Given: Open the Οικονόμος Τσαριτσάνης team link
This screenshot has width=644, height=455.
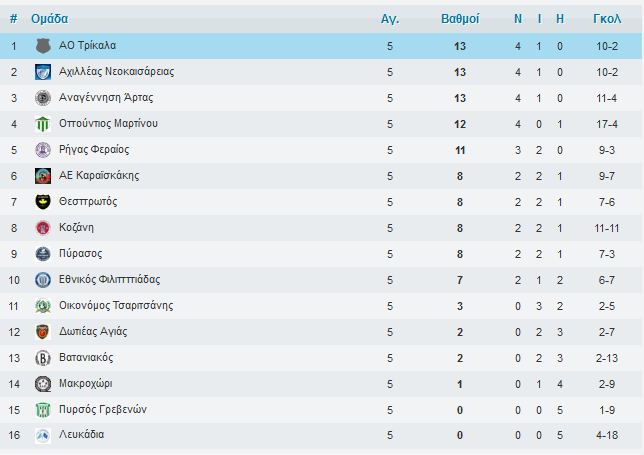Looking at the screenshot, I should pyautogui.click(x=116, y=305).
